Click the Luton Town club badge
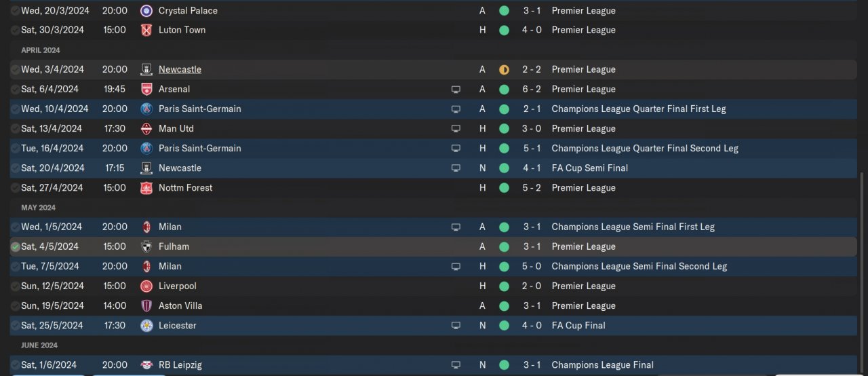Image resolution: width=868 pixels, height=376 pixels. pyautogui.click(x=146, y=30)
